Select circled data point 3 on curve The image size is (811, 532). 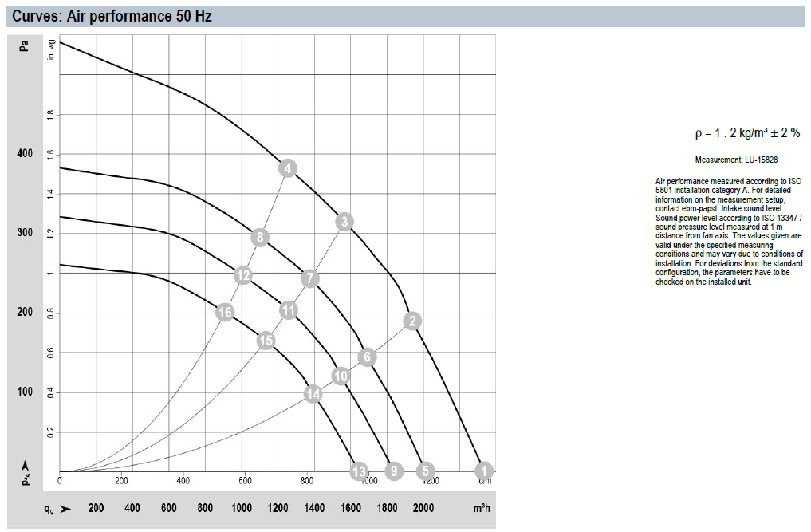click(344, 222)
